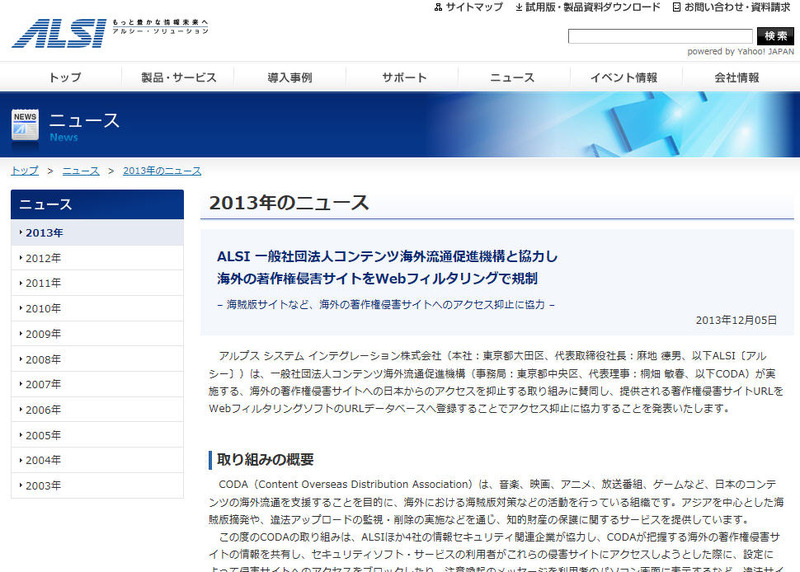The height and width of the screenshot is (572, 800).
Task: Click the トップ breadcrumb link
Action: click(25, 170)
